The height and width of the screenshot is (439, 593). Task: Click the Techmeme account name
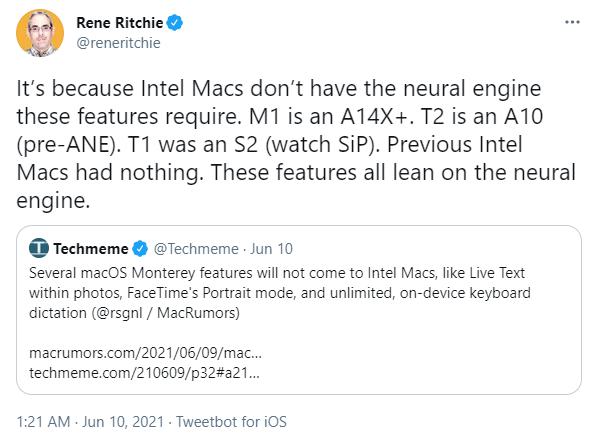(x=91, y=249)
